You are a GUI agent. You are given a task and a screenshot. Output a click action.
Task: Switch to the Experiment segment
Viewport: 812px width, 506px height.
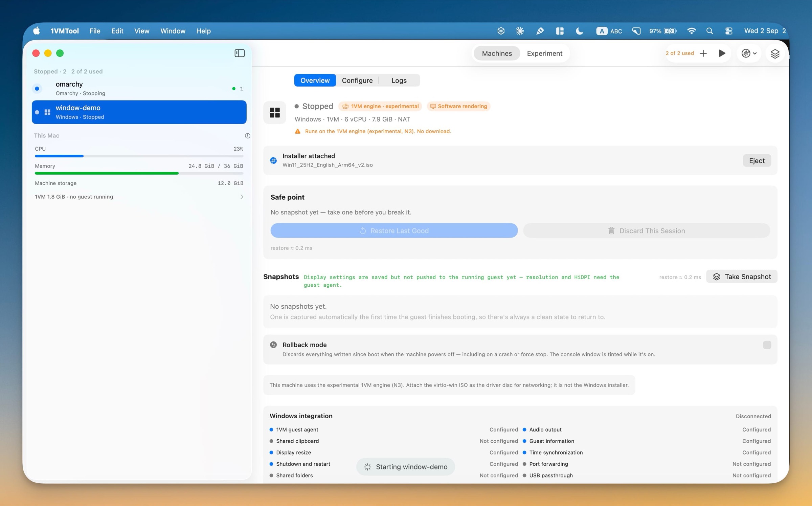[544, 53]
